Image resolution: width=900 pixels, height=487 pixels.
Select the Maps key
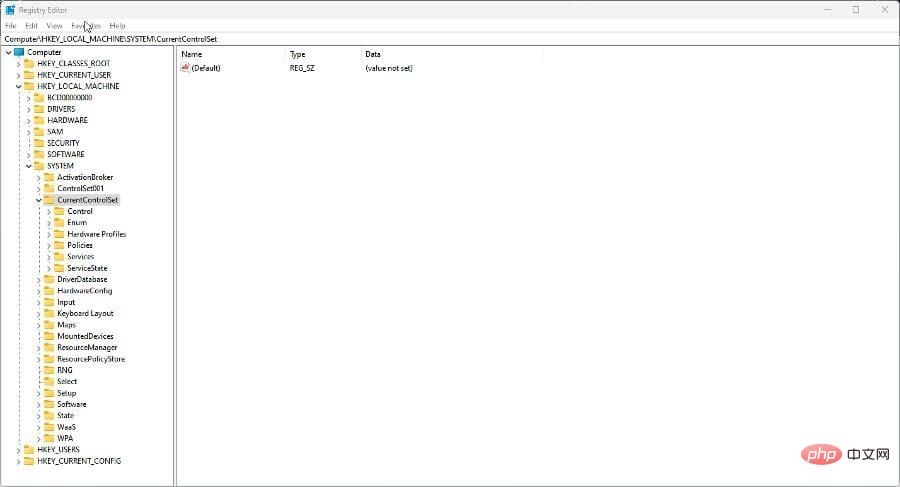pos(67,325)
